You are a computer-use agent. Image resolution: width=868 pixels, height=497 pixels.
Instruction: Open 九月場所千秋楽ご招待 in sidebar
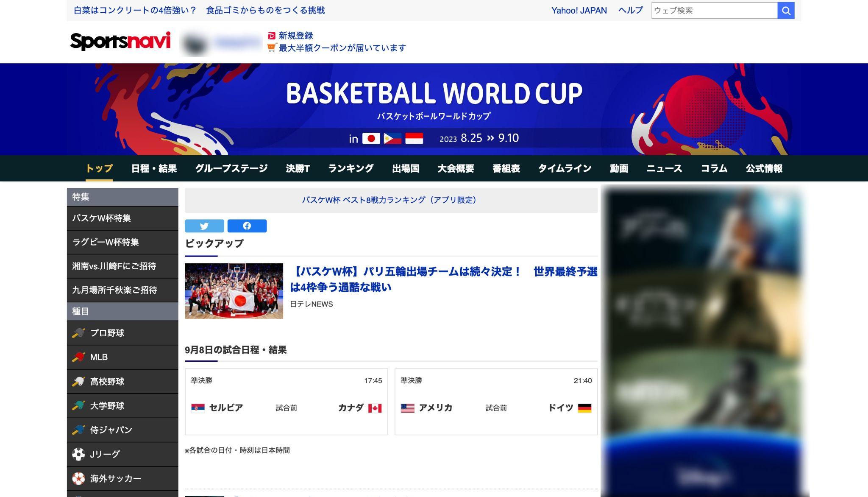122,290
